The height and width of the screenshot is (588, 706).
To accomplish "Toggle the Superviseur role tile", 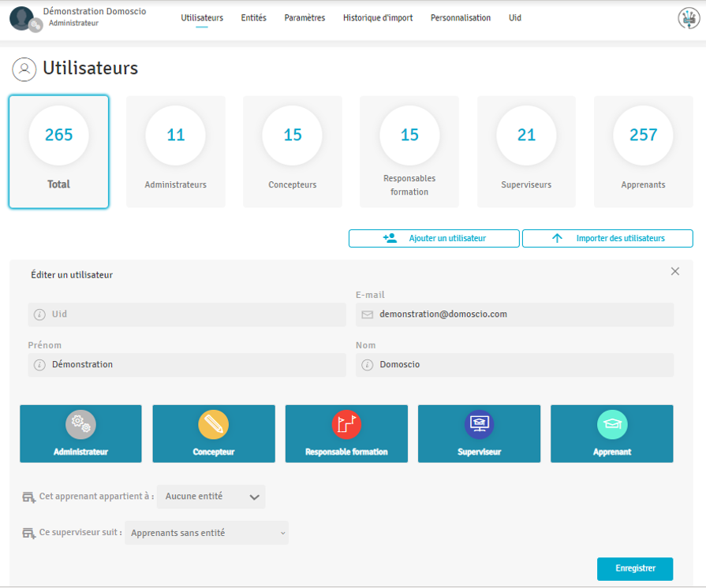I will click(479, 434).
